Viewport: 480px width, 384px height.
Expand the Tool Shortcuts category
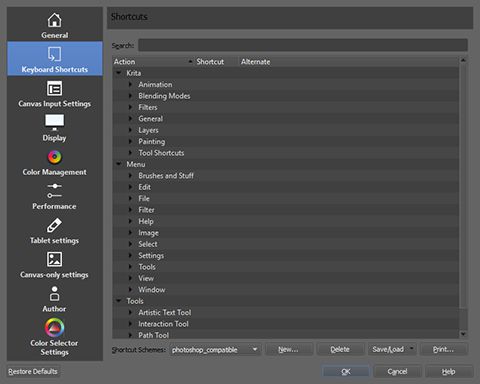[x=131, y=153]
